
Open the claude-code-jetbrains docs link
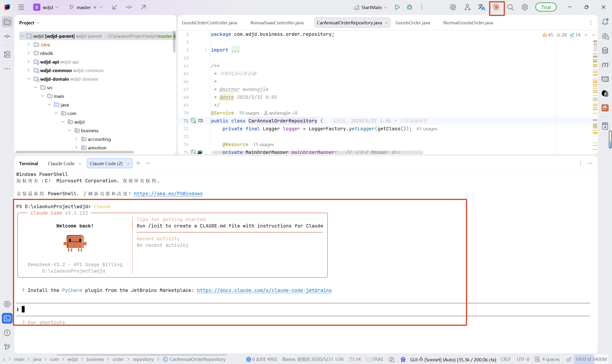click(264, 290)
